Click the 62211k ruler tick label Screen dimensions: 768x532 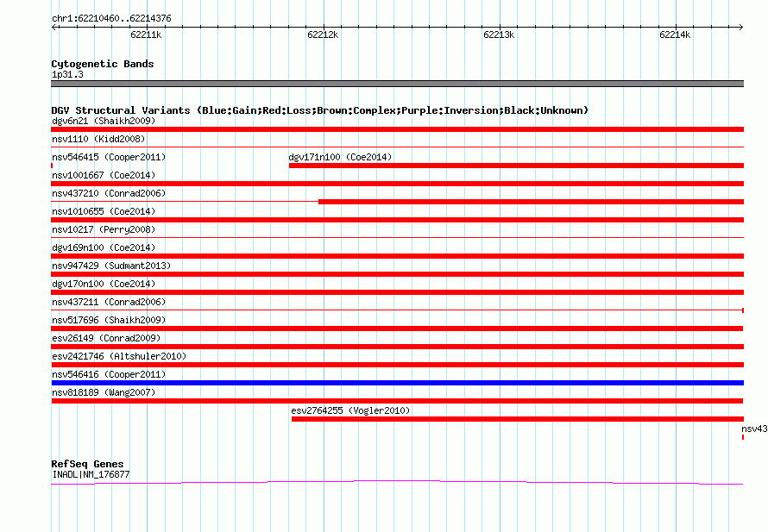pos(146,34)
